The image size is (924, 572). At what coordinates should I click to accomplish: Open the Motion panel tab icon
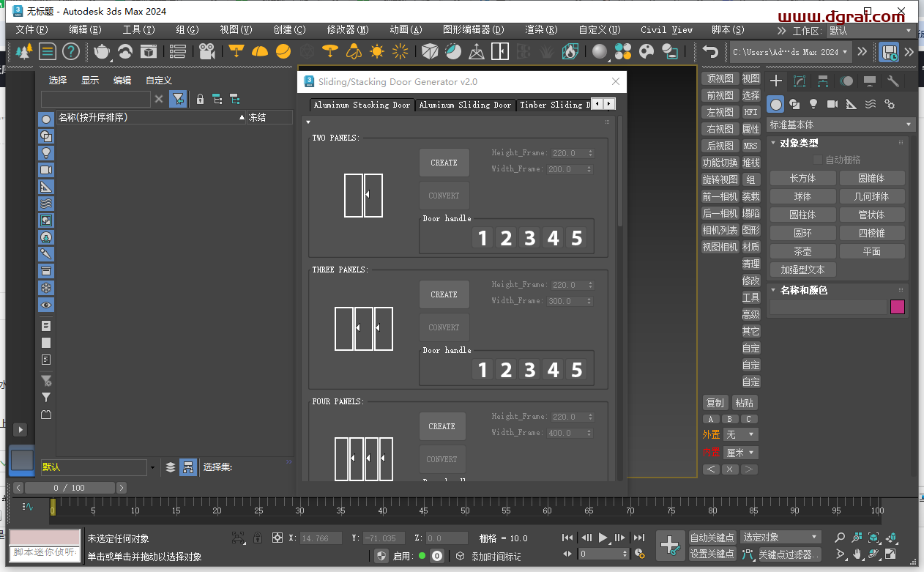[x=846, y=81]
